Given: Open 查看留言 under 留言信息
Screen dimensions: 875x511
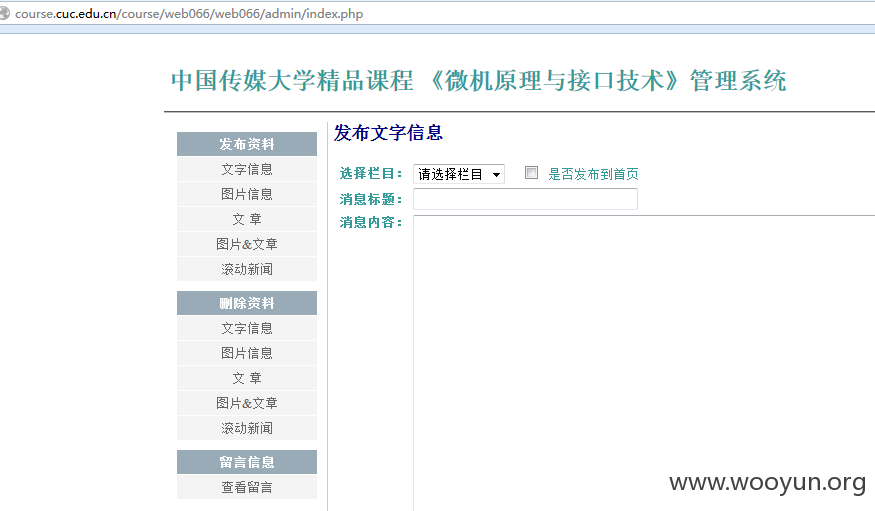Looking at the screenshot, I should click(x=247, y=487).
